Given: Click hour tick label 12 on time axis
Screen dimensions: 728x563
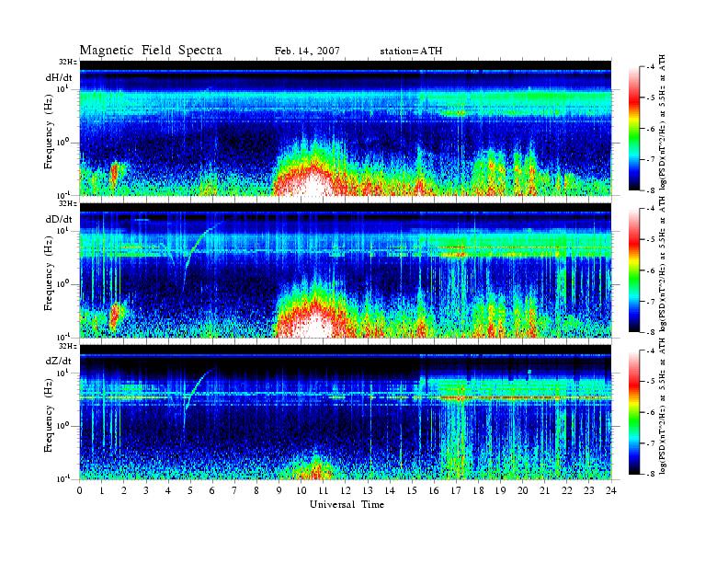Looking at the screenshot, I should click(346, 490).
